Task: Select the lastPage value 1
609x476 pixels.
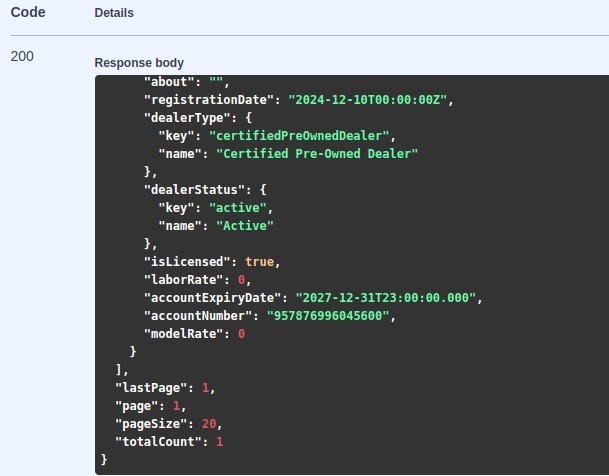Action: coord(205,388)
